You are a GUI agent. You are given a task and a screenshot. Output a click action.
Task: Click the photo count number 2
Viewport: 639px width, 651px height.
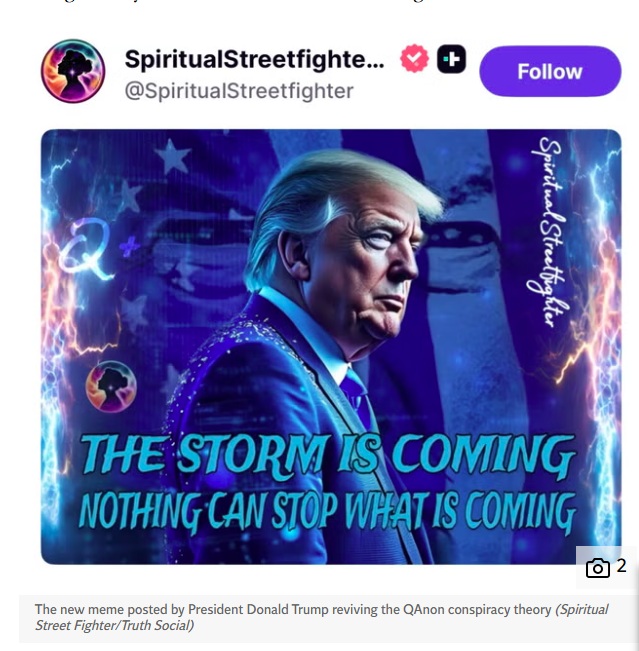pyautogui.click(x=621, y=566)
